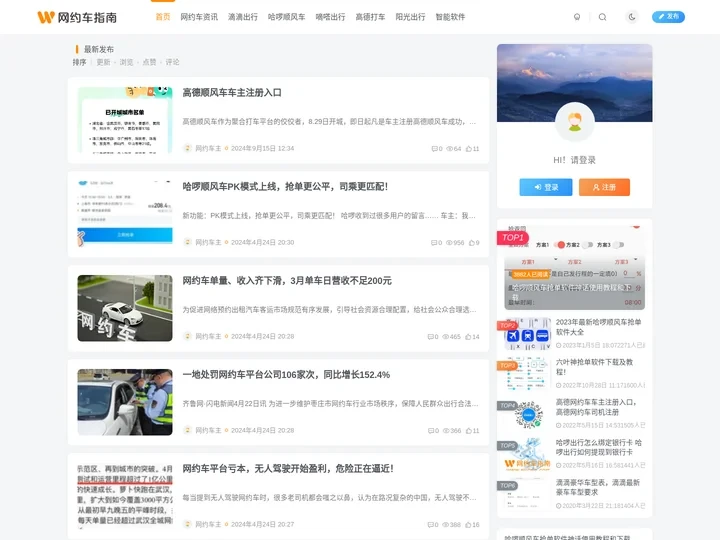
Task: Click the blue 登录 button
Action: coord(546,187)
